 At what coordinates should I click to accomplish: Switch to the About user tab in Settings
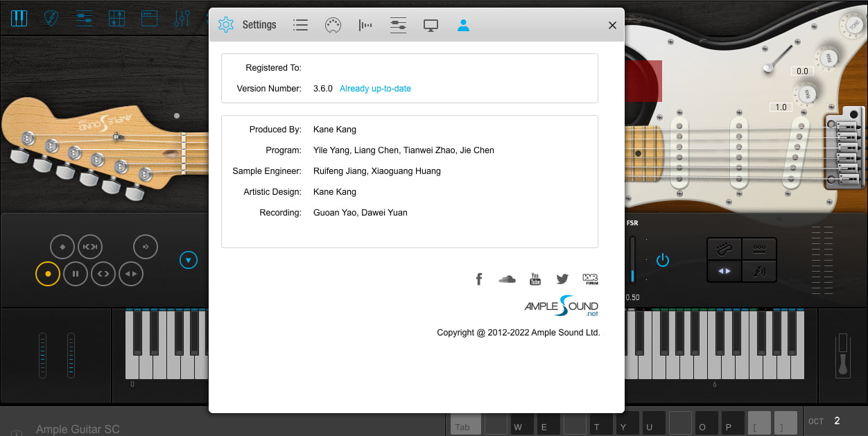point(463,24)
